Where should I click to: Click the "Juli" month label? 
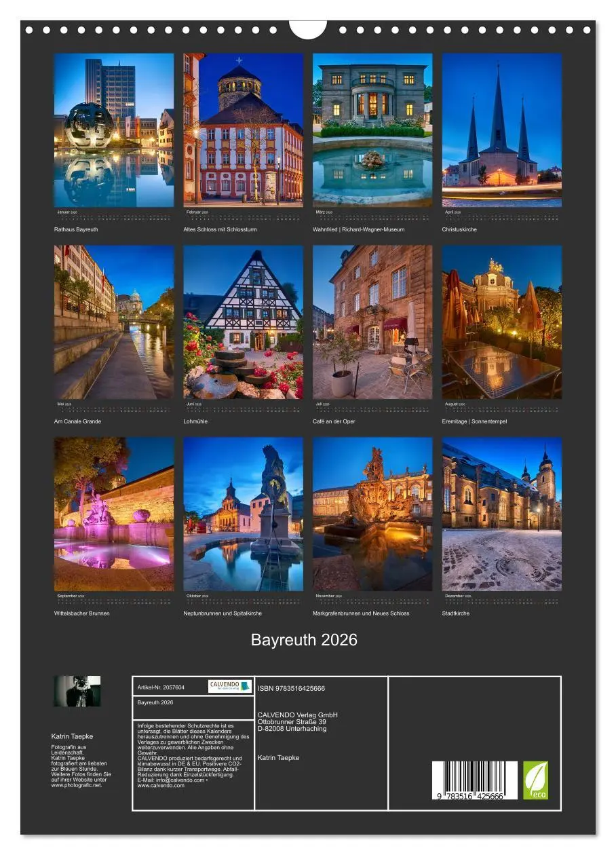click(x=320, y=404)
